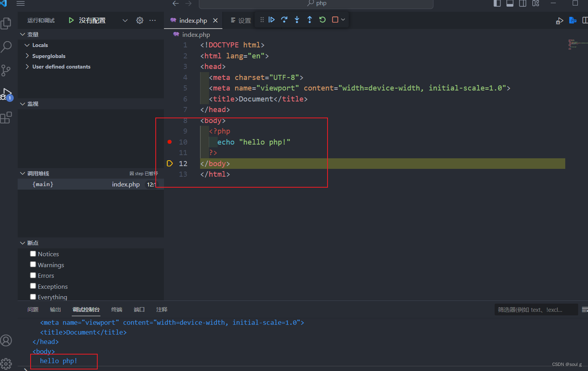Viewport: 588px width, 371px height.
Task: Customize layout from the title bar
Action: [x=536, y=3]
